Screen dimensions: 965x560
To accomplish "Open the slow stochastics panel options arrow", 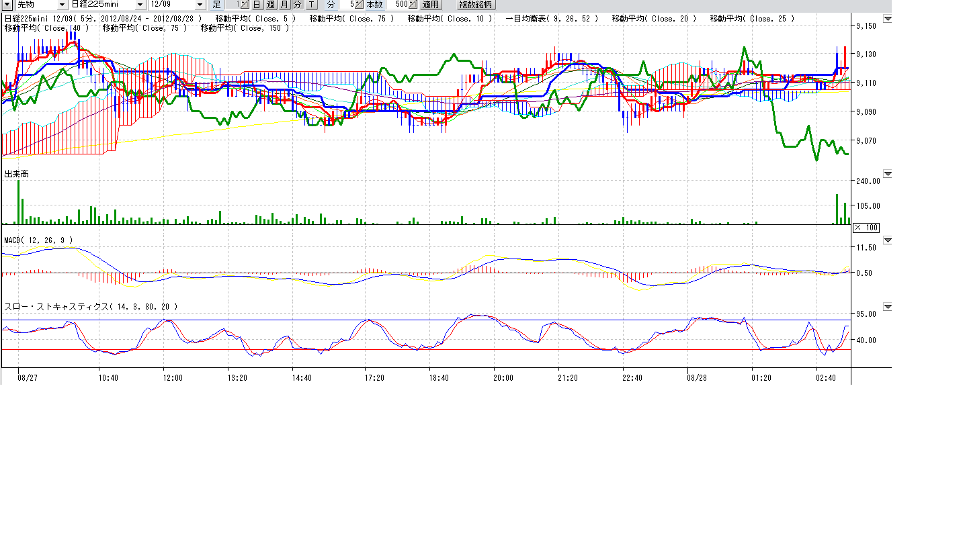I will 887,307.
